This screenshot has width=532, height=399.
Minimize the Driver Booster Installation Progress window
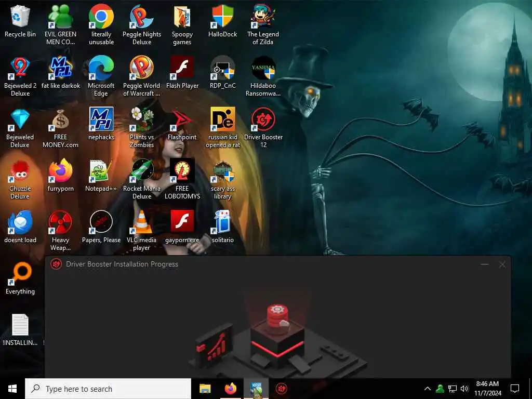(485, 264)
